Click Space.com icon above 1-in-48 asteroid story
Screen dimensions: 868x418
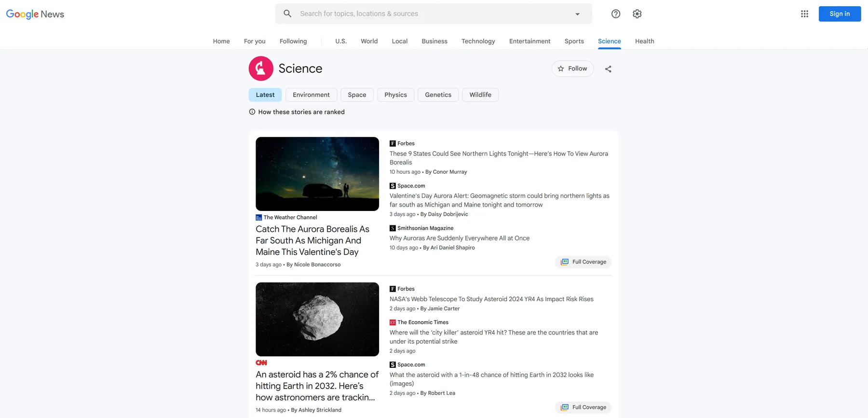click(393, 365)
